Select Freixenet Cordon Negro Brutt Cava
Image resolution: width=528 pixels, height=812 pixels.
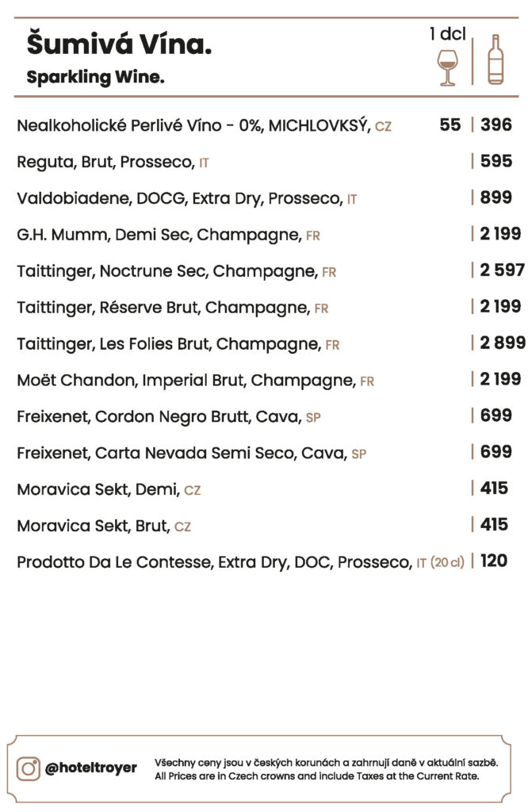tap(169, 417)
